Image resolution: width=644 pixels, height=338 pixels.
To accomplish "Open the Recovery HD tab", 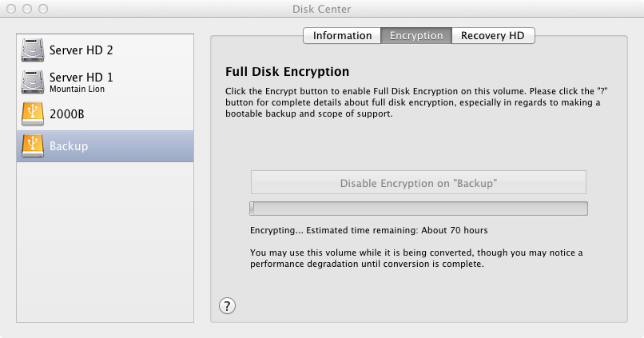I will (x=493, y=36).
